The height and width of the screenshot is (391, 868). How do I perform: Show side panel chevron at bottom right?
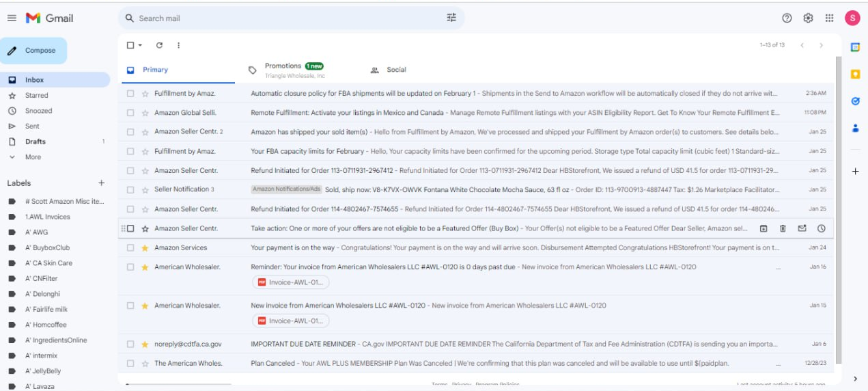855,378
